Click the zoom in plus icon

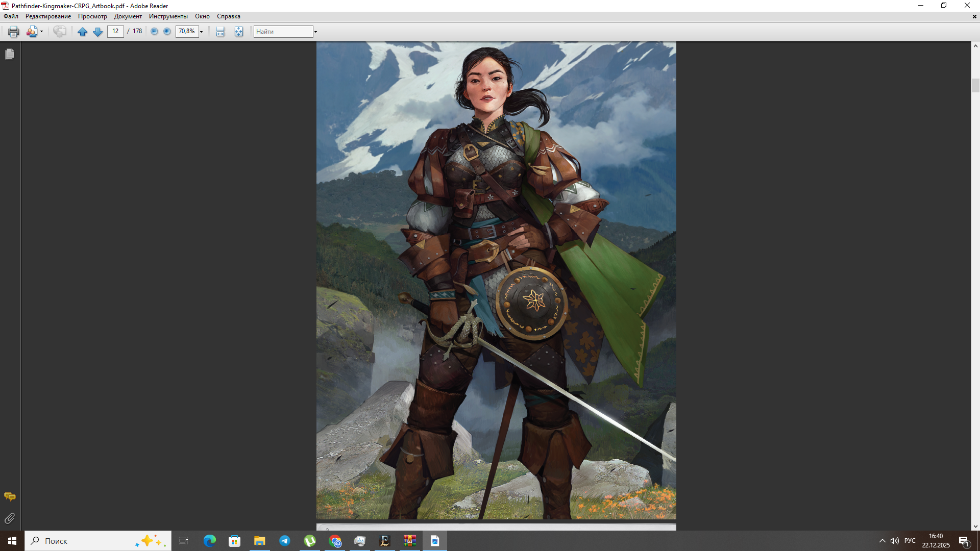click(x=167, y=32)
